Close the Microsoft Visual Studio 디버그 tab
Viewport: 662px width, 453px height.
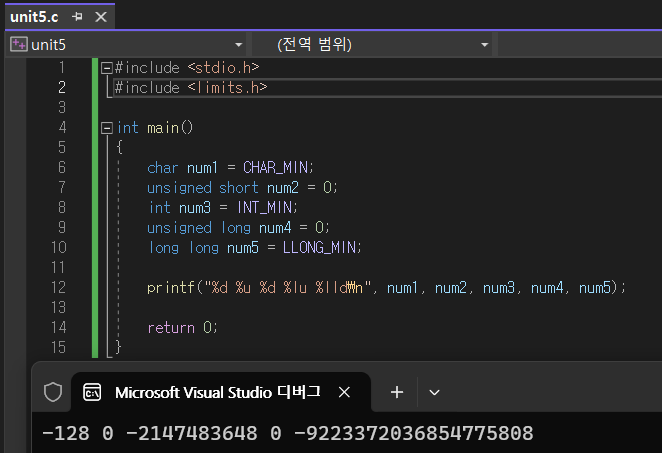coord(345,392)
